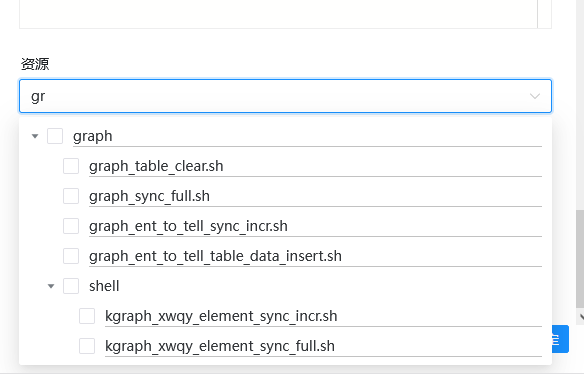This screenshot has width=584, height=377.
Task: Check the graph folder checkbox
Action: pyautogui.click(x=55, y=136)
